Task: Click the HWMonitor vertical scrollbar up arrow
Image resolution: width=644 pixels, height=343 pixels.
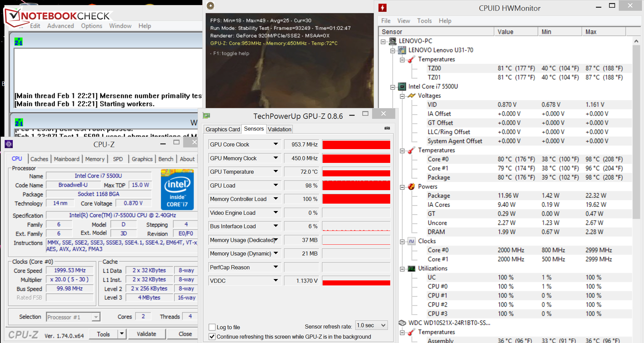Action: pyautogui.click(x=636, y=41)
